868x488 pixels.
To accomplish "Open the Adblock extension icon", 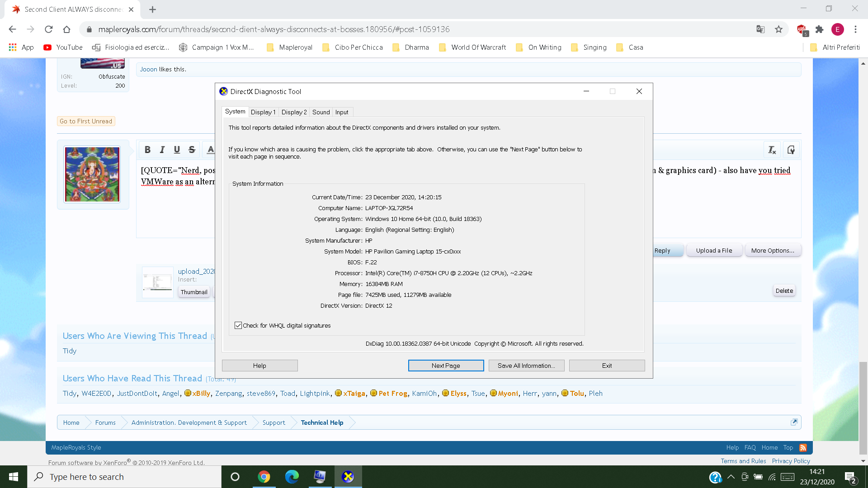I will tap(802, 30).
